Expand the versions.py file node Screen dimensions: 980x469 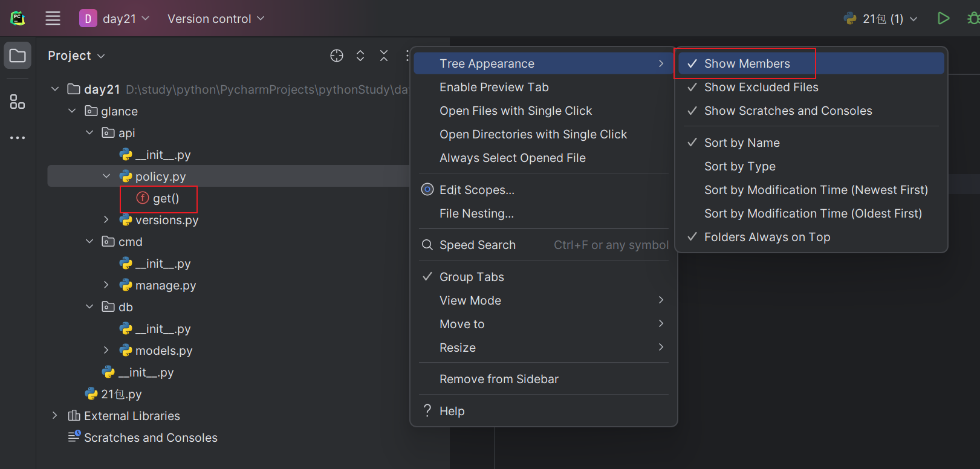[106, 220]
